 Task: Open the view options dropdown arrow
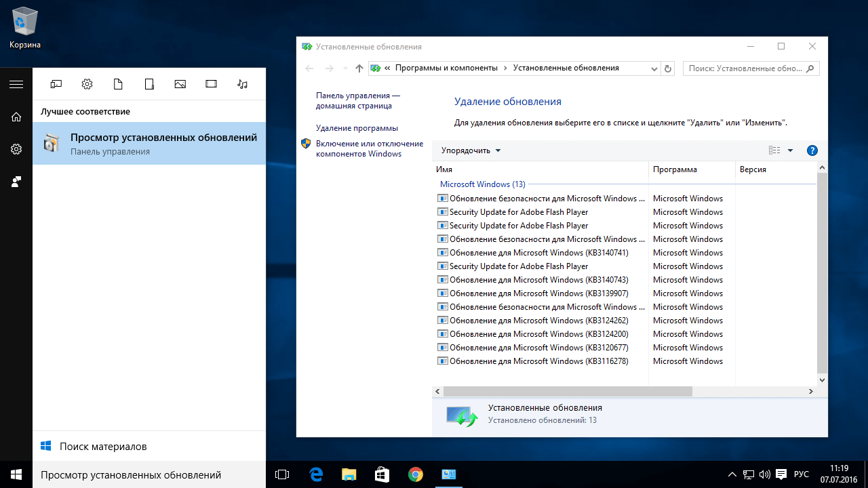tap(790, 150)
